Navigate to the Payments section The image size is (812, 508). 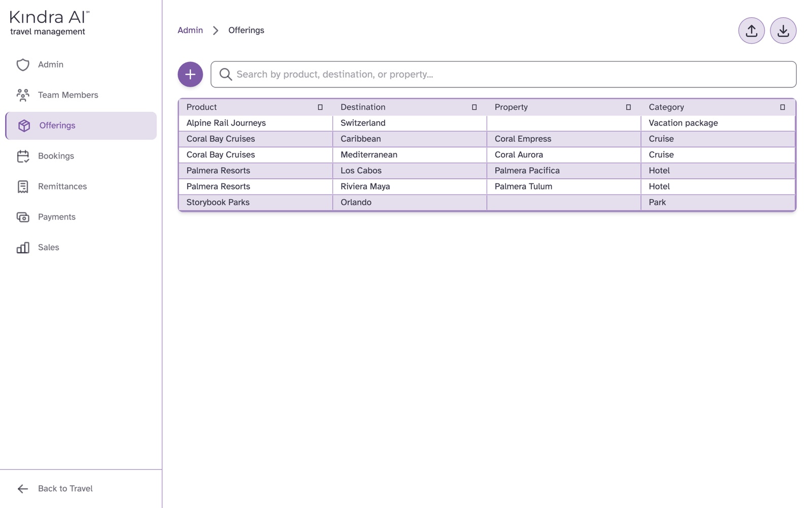(81, 217)
